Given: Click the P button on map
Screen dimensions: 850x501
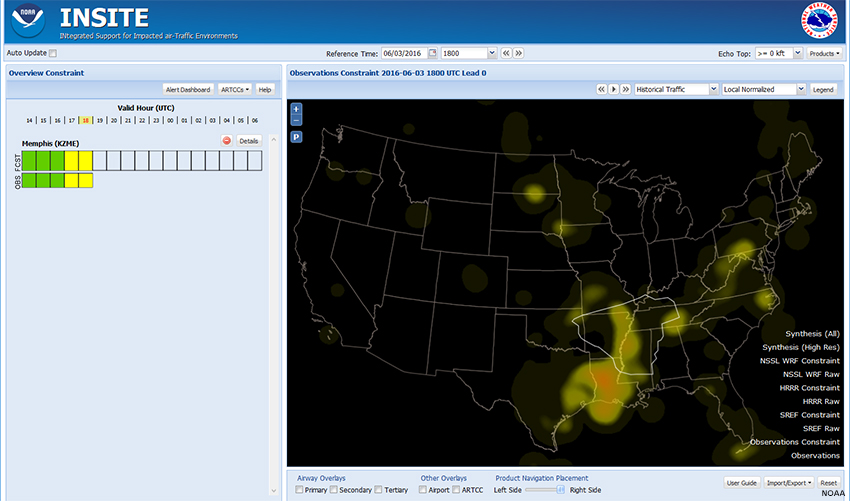Looking at the screenshot, I should tap(296, 137).
